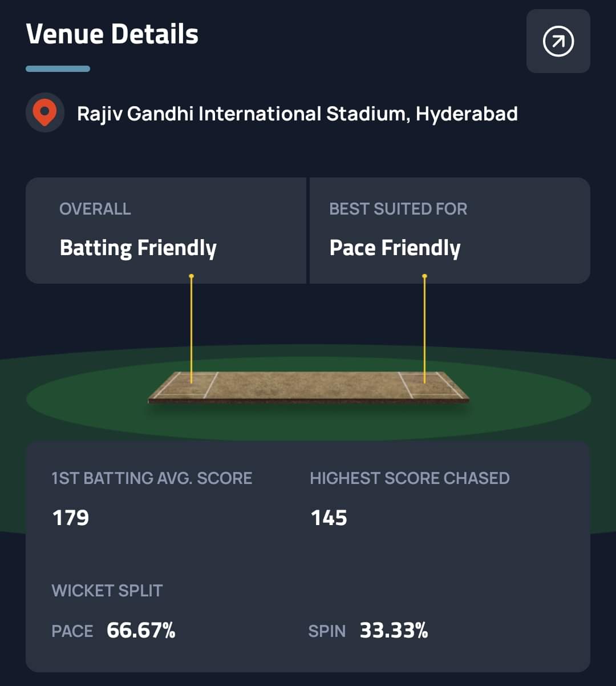The image size is (616, 686).
Task: Select the Pace Friendly label
Action: pyautogui.click(x=395, y=248)
